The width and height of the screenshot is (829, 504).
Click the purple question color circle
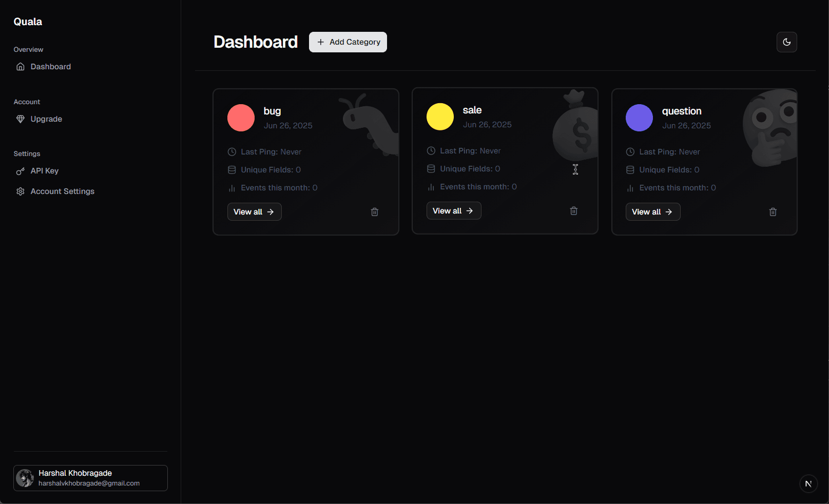(x=639, y=118)
